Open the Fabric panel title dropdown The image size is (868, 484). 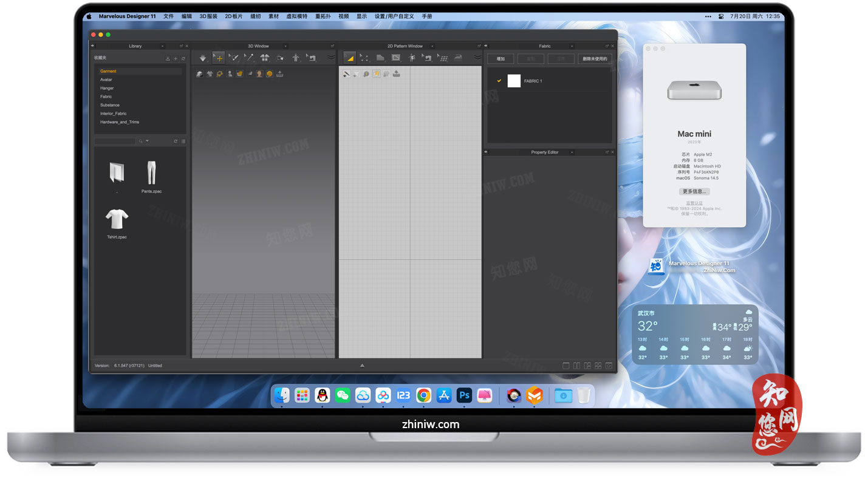[x=572, y=46]
